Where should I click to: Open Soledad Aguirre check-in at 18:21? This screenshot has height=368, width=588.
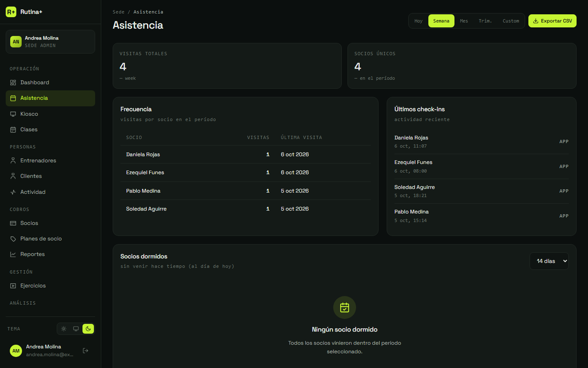481,191
